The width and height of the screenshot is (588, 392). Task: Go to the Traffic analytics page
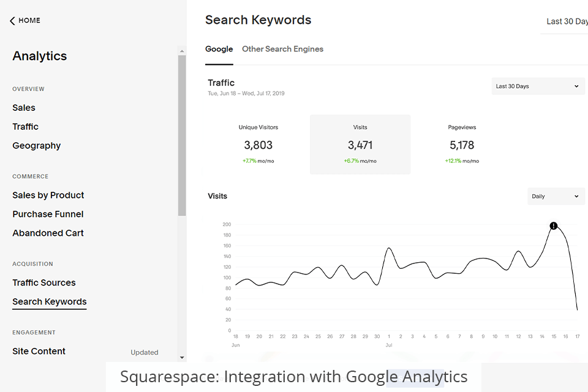point(26,127)
